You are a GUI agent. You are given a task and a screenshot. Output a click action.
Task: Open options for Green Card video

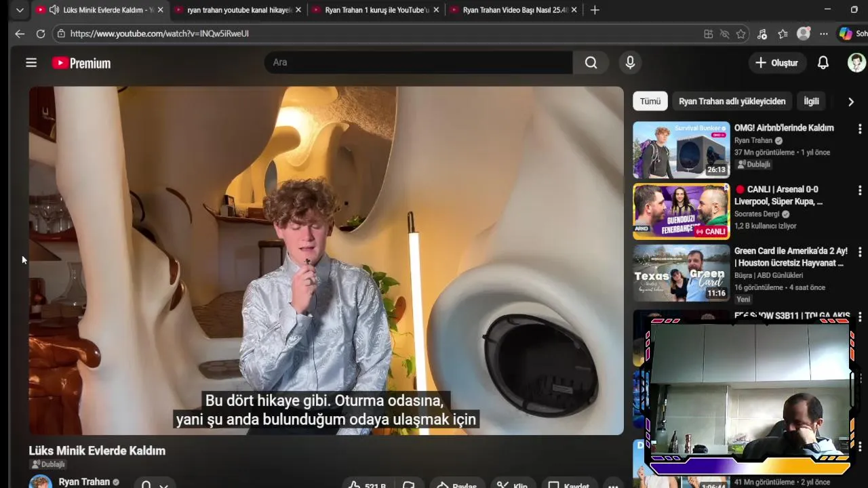coord(860,252)
